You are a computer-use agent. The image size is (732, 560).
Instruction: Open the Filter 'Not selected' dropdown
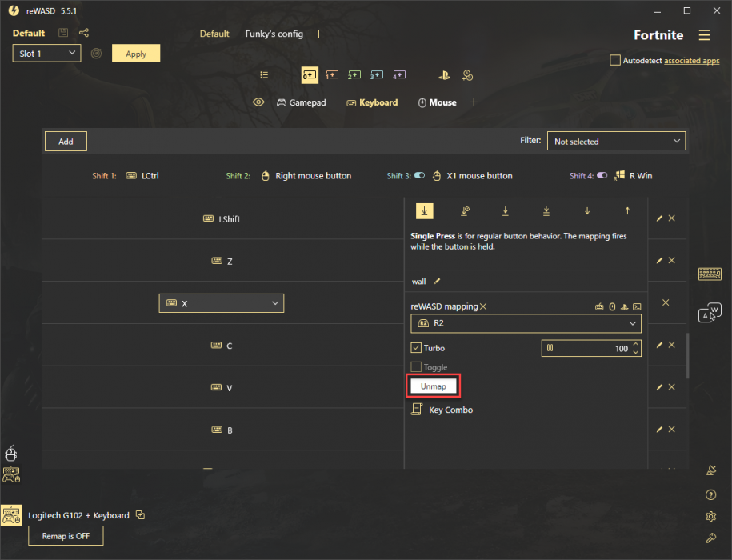click(x=616, y=141)
